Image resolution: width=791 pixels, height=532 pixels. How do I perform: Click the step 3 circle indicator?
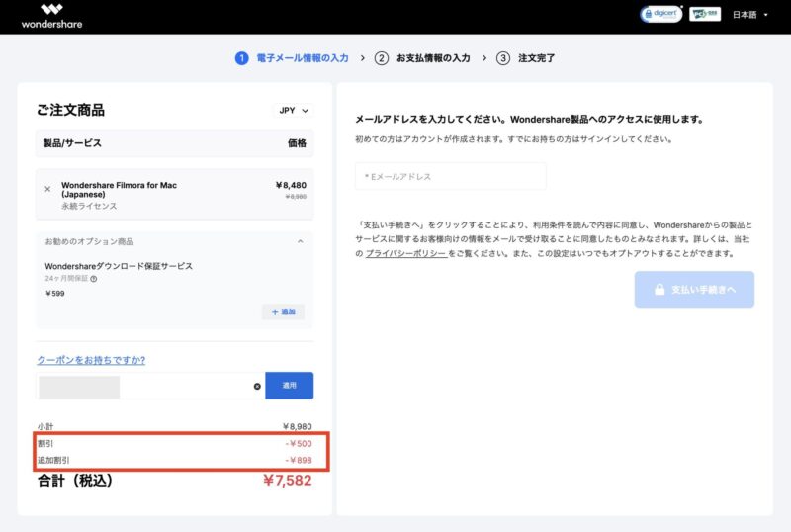pyautogui.click(x=503, y=58)
